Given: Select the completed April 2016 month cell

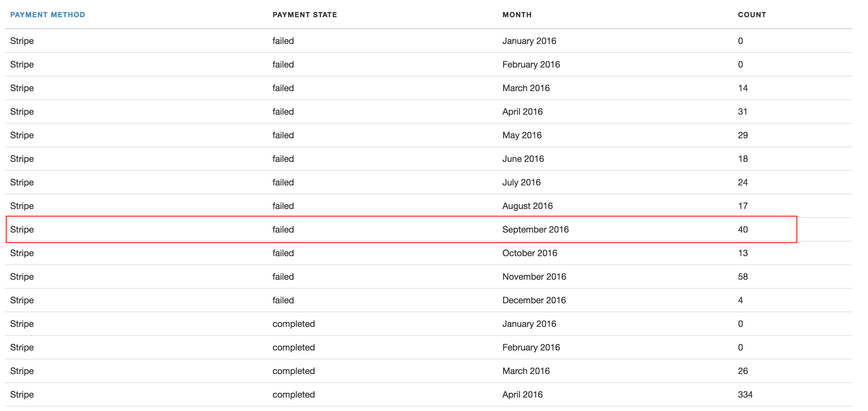Looking at the screenshot, I should click(x=522, y=395).
